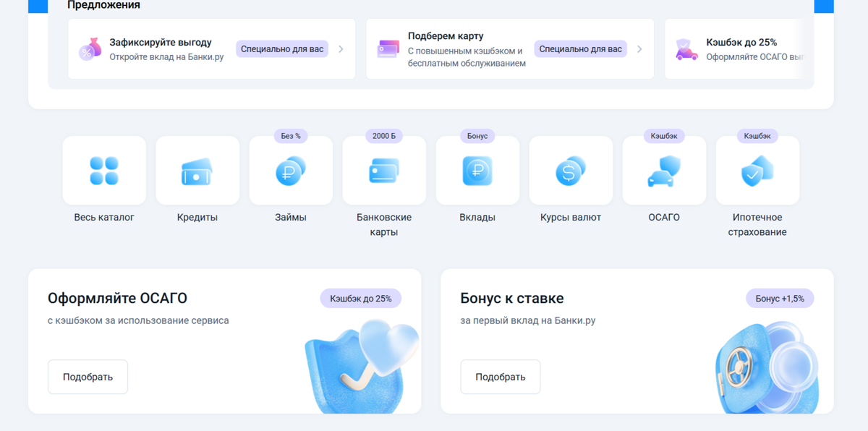Open the Кредиты label link

pyautogui.click(x=197, y=217)
